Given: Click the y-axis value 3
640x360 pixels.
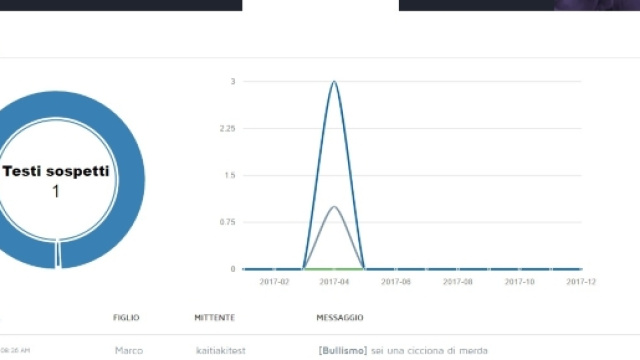Looking at the screenshot, I should 233,82.
